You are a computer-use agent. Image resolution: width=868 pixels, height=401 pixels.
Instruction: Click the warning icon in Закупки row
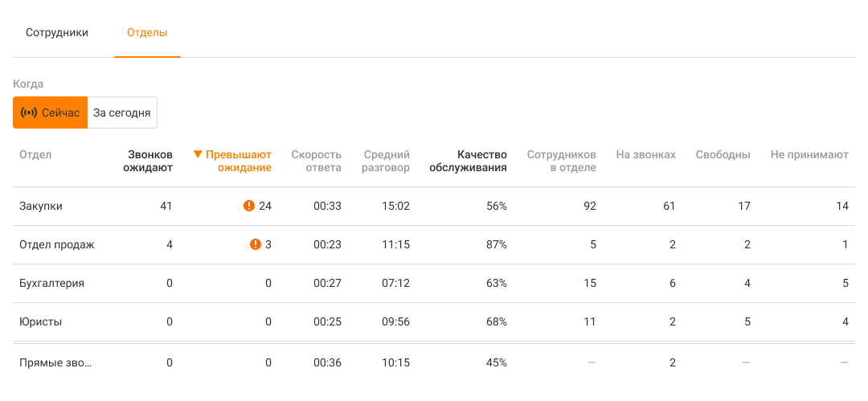249,206
